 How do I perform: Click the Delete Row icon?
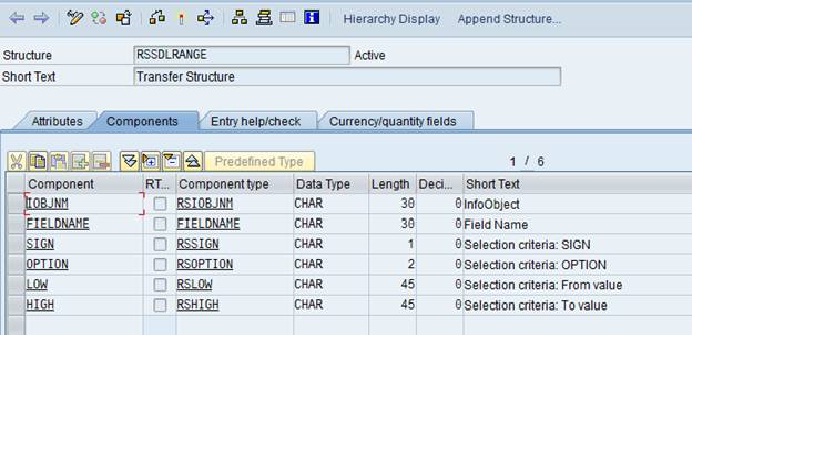pyautogui.click(x=100, y=161)
